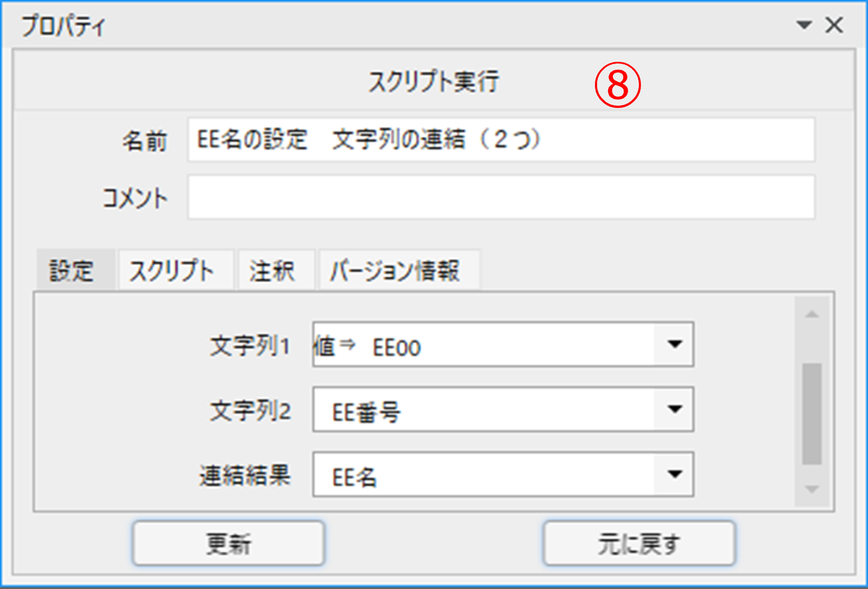Image resolution: width=868 pixels, height=589 pixels.
Task: Expand the 連結結果 dropdown arrow
Action: click(674, 475)
